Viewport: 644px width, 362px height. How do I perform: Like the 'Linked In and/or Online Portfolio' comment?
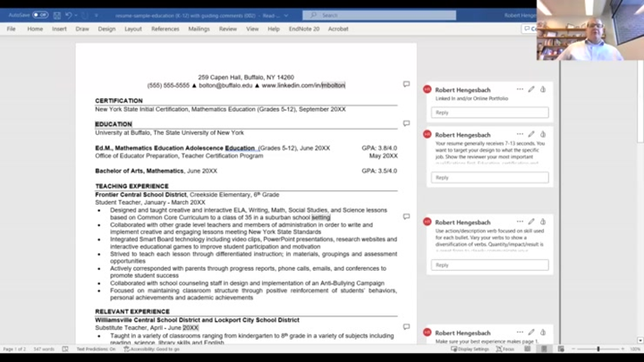543,89
